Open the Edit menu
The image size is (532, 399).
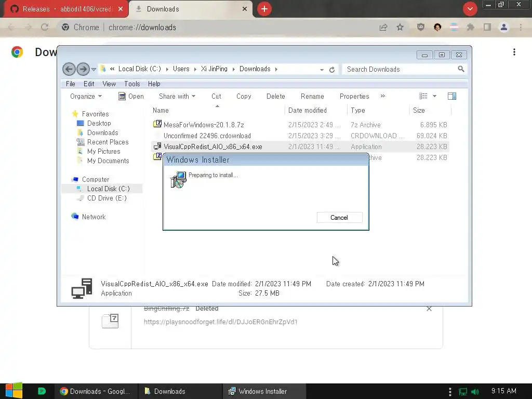(89, 84)
